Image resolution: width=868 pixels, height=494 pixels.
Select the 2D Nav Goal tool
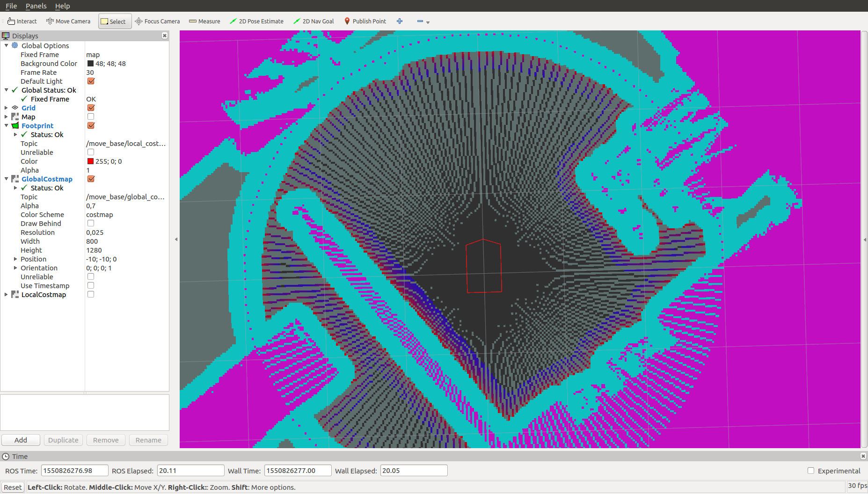(314, 21)
